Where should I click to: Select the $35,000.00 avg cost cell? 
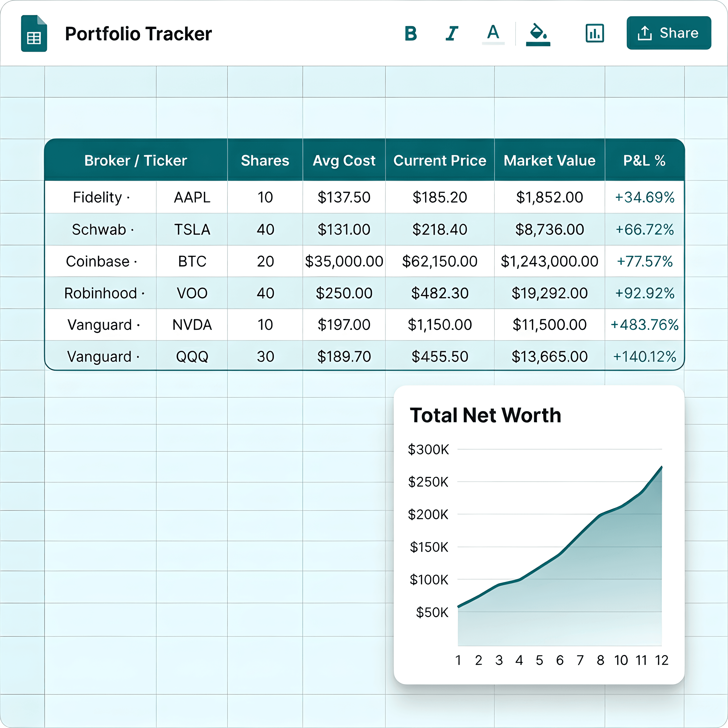(344, 261)
